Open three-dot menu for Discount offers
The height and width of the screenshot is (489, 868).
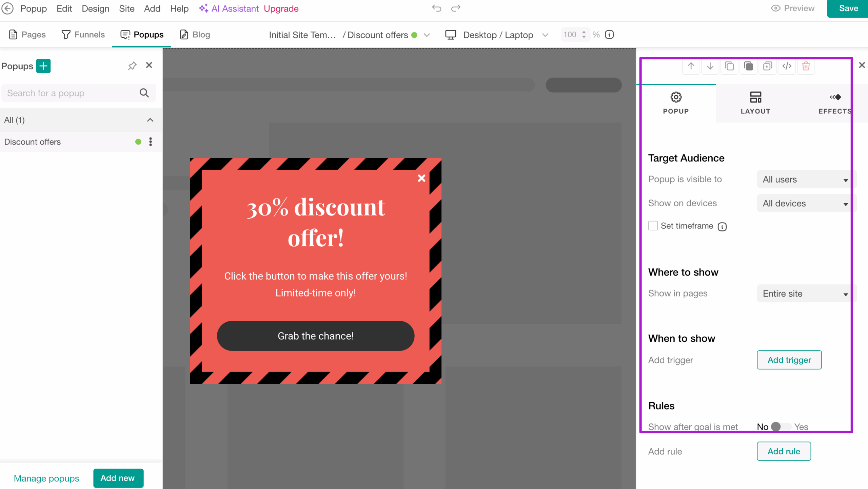[151, 142]
